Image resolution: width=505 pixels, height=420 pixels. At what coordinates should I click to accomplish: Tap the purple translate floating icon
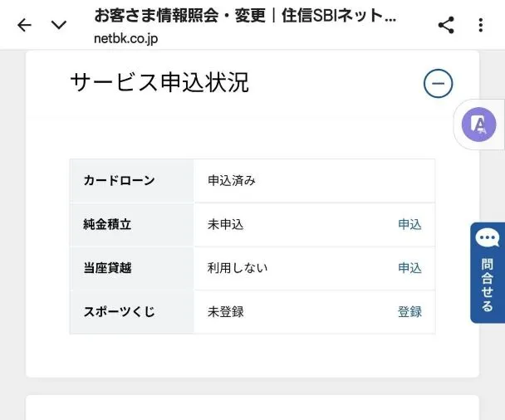479,125
